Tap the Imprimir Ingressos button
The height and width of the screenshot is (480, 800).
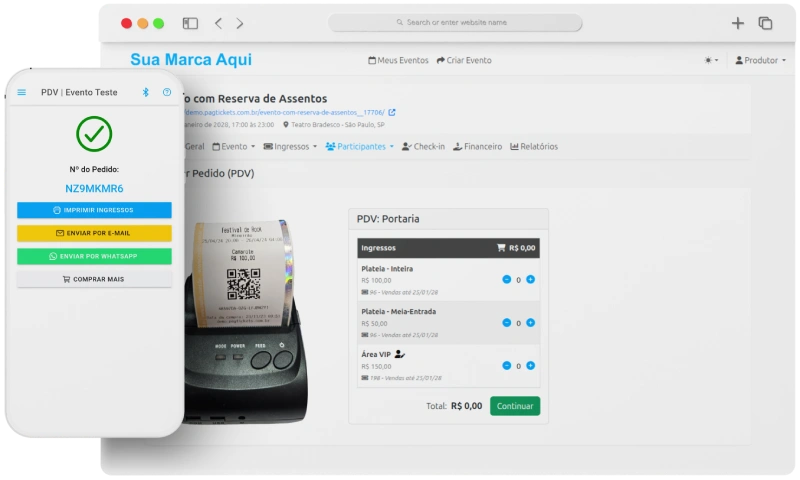pyautogui.click(x=94, y=210)
